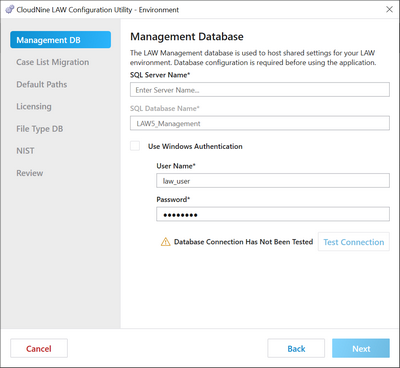Screen dimensions: 400x368
Task: Click the Management Database heading
Action: tap(187, 36)
